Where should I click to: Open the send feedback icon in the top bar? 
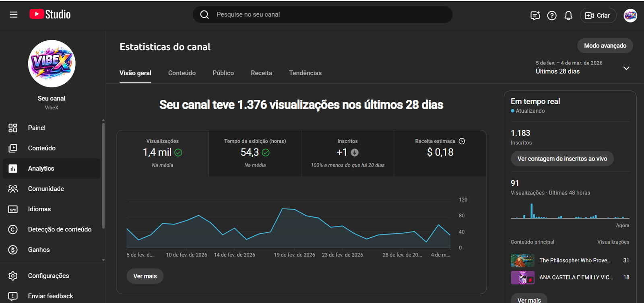coord(535,16)
